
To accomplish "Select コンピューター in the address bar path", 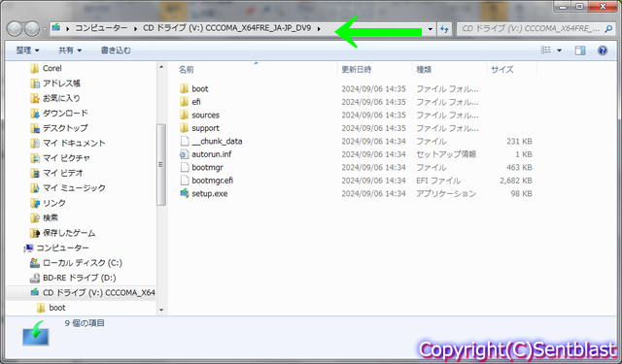I will click(101, 28).
